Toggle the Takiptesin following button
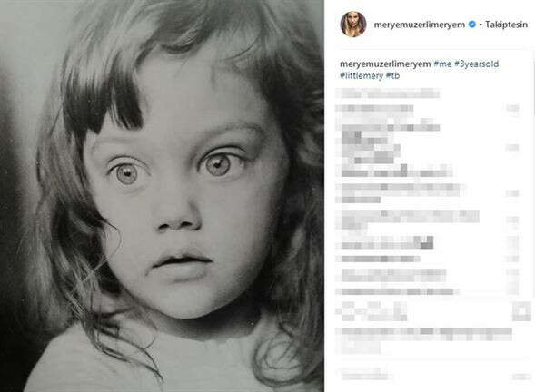 pos(506,24)
